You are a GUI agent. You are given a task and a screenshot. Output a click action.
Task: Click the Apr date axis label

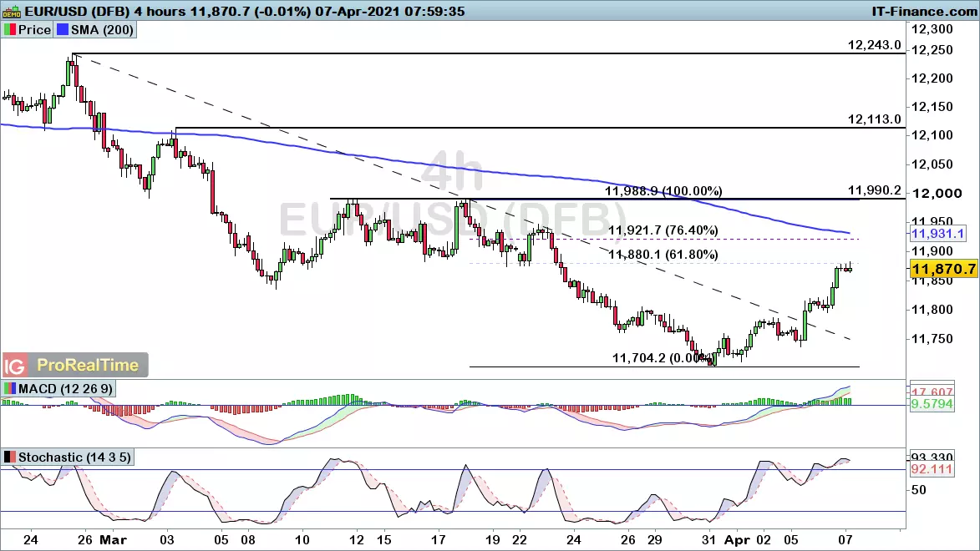(737, 540)
